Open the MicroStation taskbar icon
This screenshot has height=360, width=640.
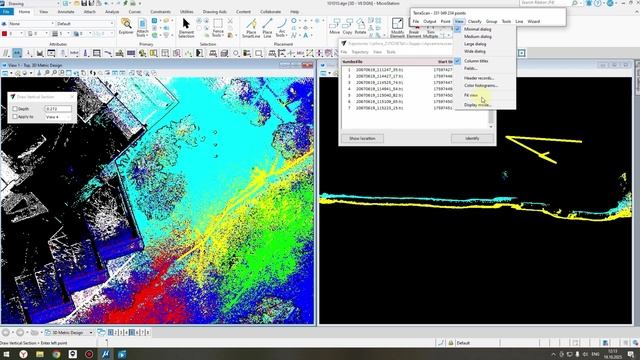pos(105,354)
